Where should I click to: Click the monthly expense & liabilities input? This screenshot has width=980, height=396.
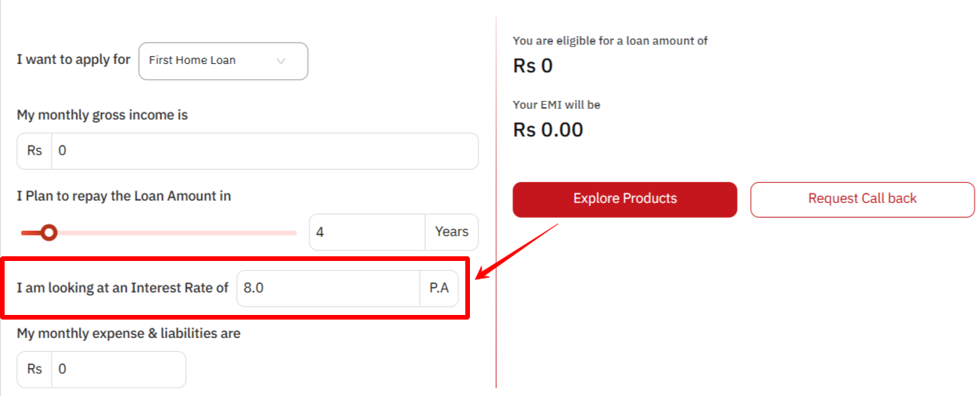118,370
